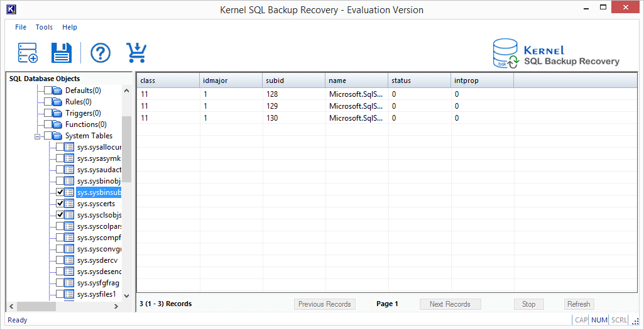
Task: Open the File menu
Action: coord(21,27)
